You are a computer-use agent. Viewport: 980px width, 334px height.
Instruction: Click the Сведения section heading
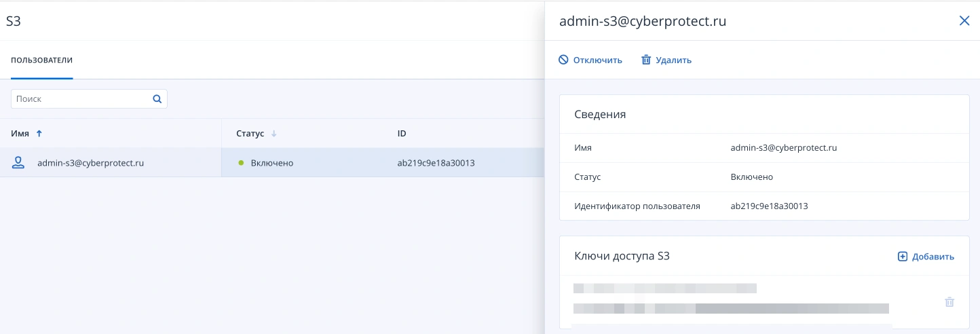[600, 115]
